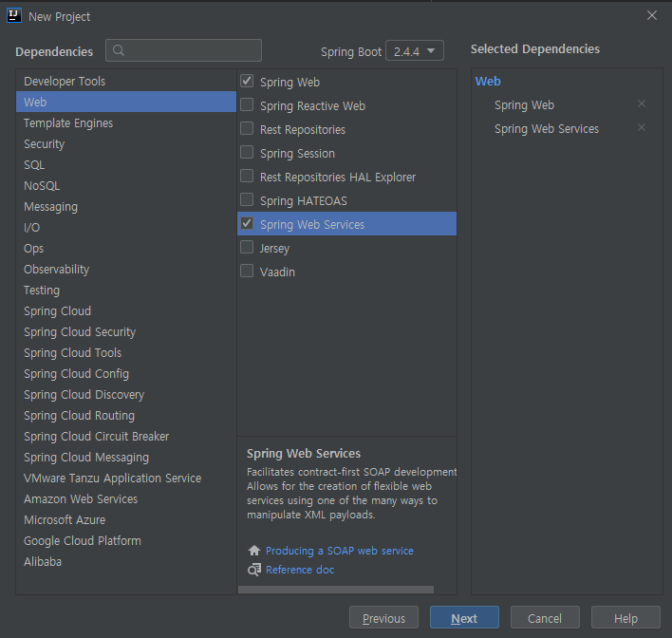Select Spring Cloud Security category
672x638 pixels.
click(126, 332)
